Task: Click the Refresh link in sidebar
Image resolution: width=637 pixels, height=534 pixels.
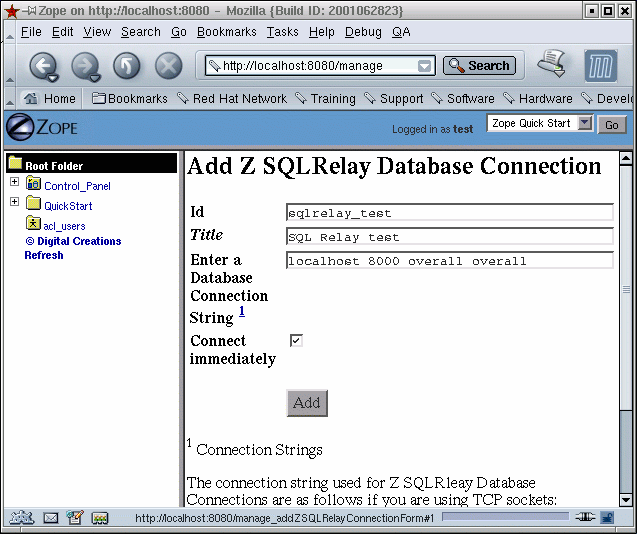Action: click(x=44, y=255)
